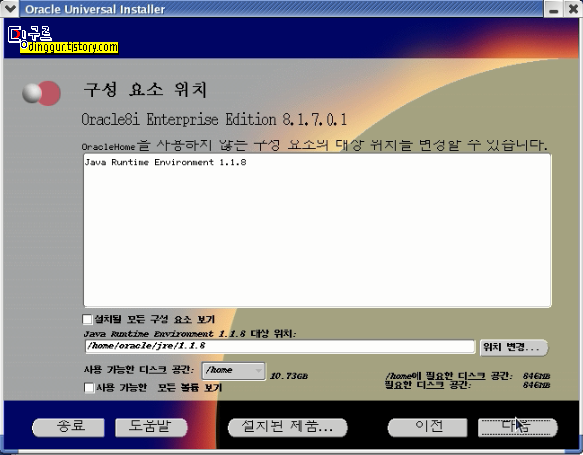Open the window menu arrow in title bar
This screenshot has width=583, height=455.
pyautogui.click(x=9, y=9)
